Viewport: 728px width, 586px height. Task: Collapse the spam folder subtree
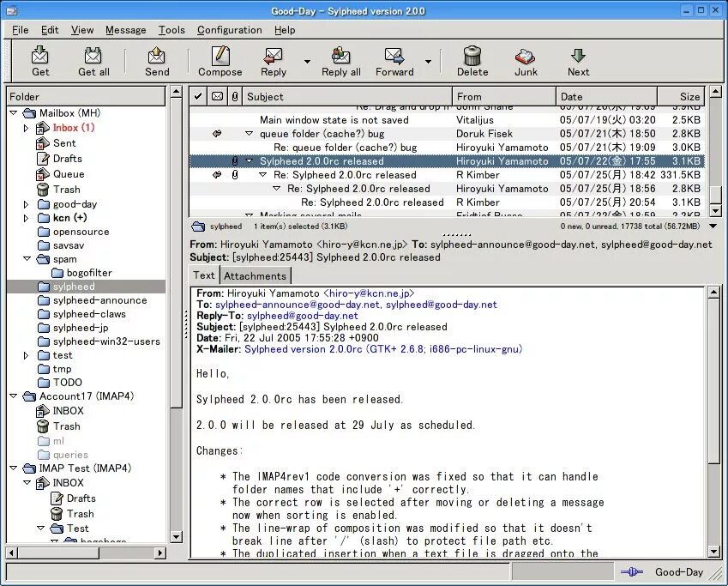coord(26,258)
